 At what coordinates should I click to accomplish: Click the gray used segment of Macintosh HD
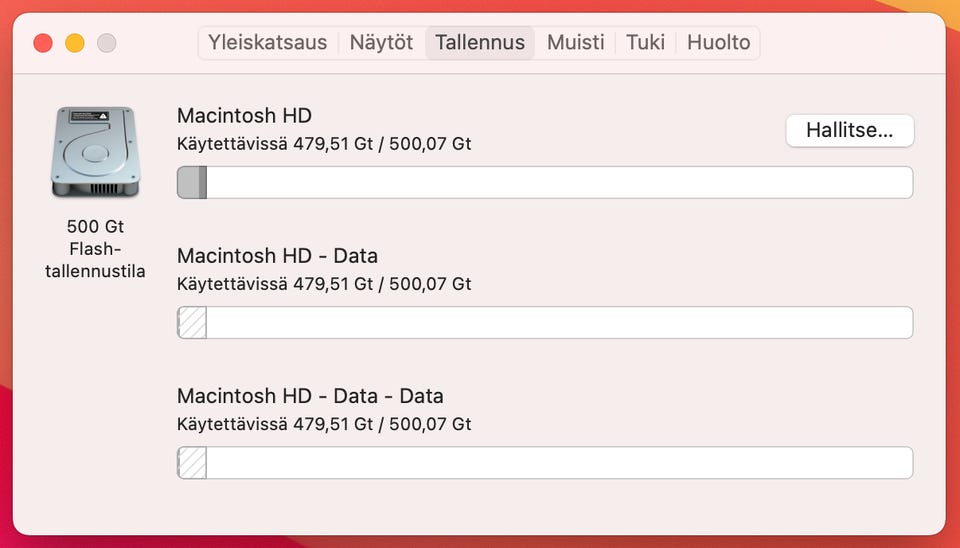192,182
